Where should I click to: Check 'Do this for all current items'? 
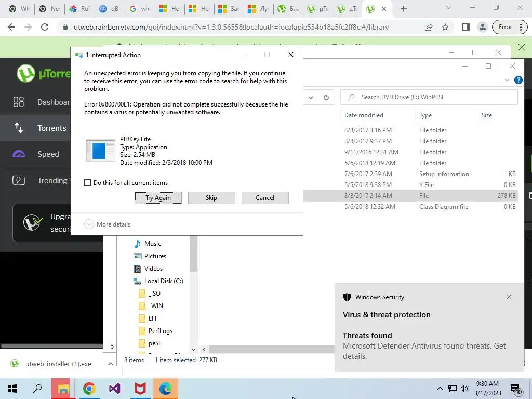87,182
